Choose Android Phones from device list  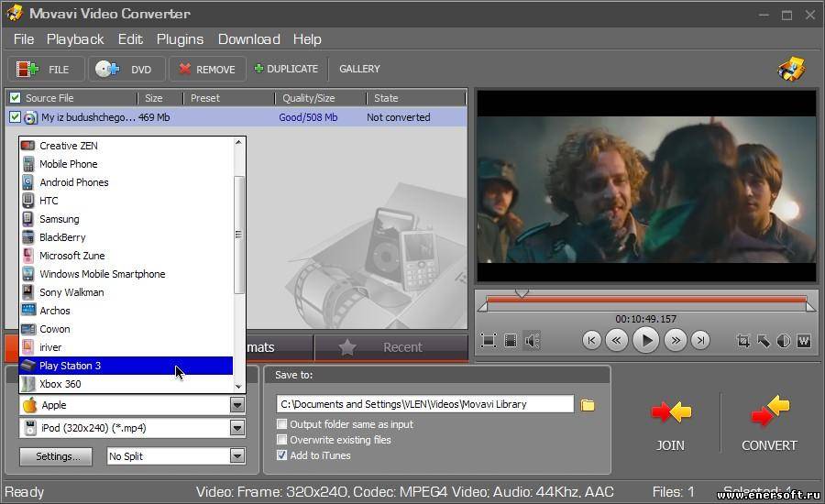pyautogui.click(x=126, y=182)
